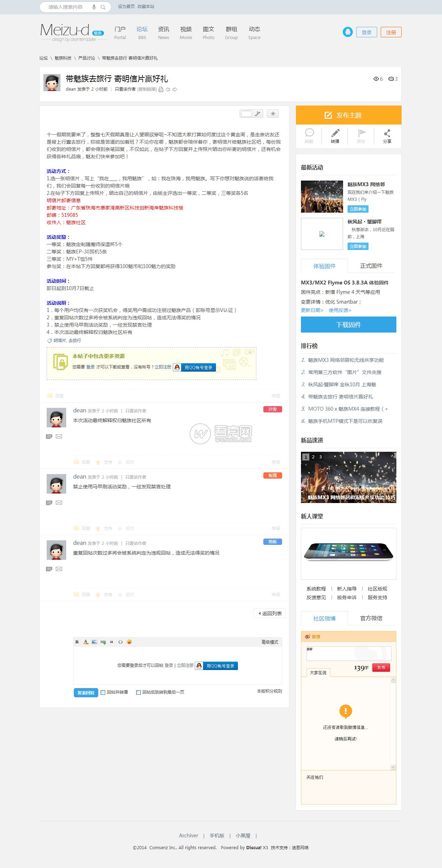The height and width of the screenshot is (868, 442).
Task: Click the font color icon in reply editor
Action: (86, 642)
